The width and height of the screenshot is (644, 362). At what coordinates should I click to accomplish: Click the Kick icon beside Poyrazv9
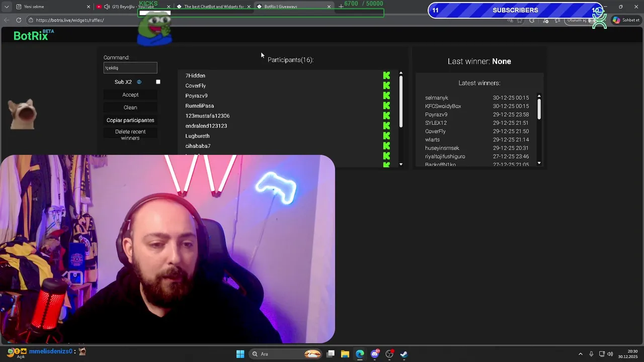coord(386,96)
